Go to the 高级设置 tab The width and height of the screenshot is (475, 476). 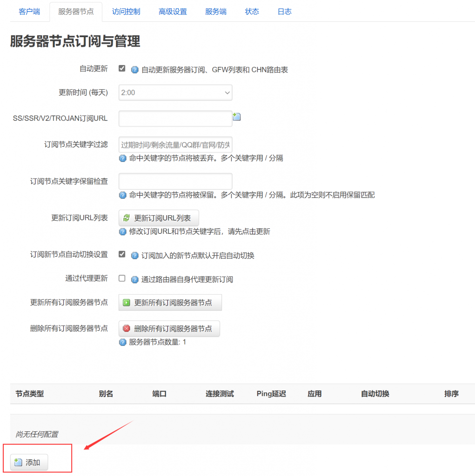pos(173,12)
